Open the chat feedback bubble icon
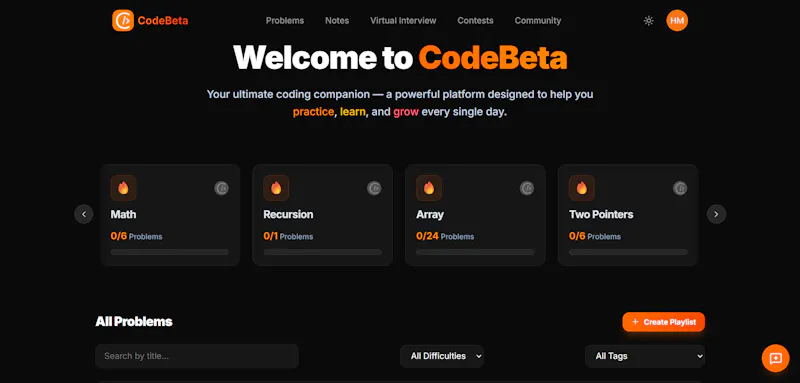 pos(776,358)
